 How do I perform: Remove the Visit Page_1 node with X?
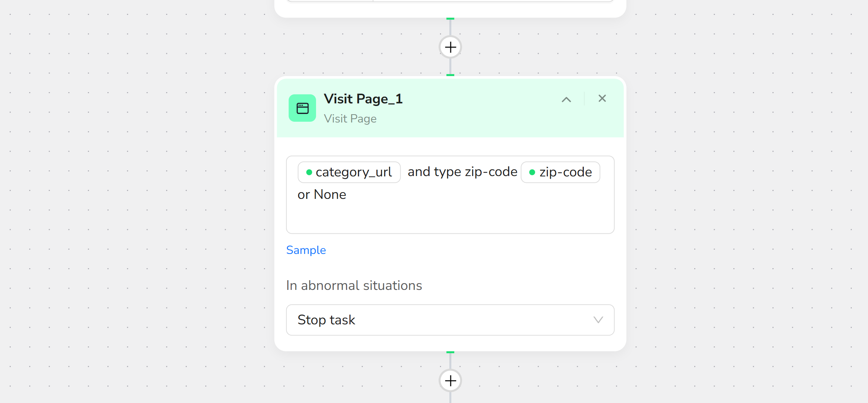[602, 99]
